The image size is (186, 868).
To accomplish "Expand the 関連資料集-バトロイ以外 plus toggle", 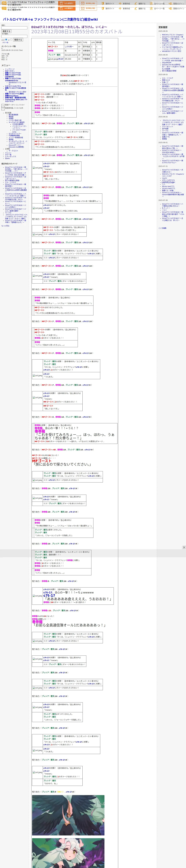I will 3,109.
